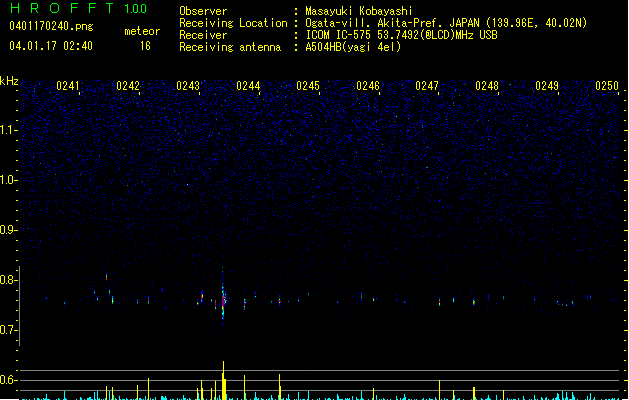Click time marker 0249

tap(547, 86)
